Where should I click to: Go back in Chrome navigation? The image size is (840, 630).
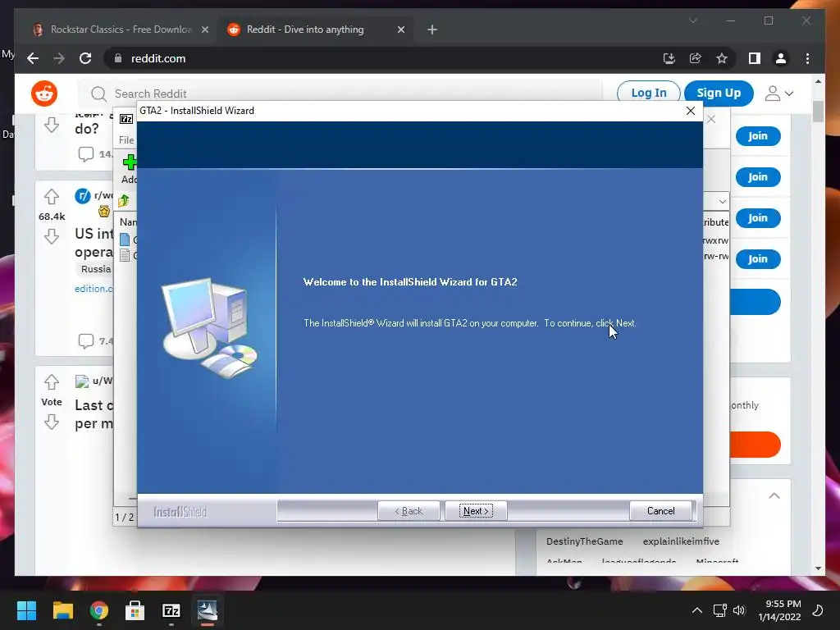33,58
